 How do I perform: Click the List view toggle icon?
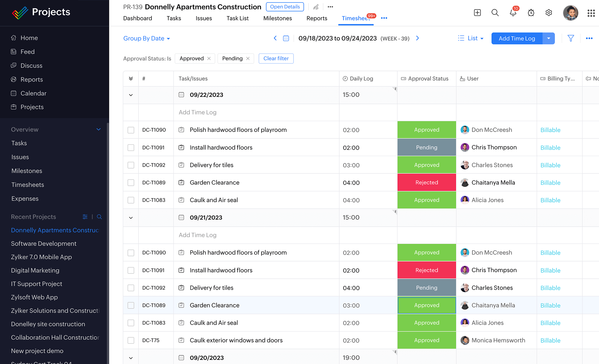462,38
